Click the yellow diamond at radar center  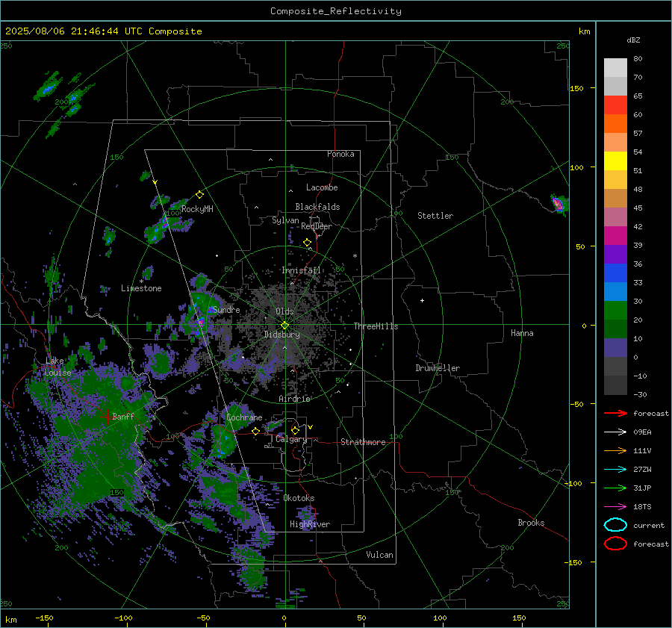(284, 325)
